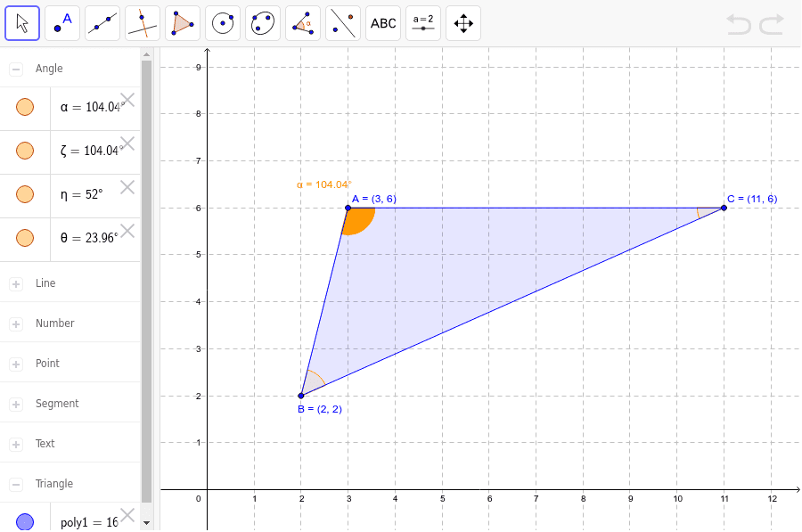Screen dimensions: 802x532
Task: Expand the Number category
Action: [x=16, y=323]
